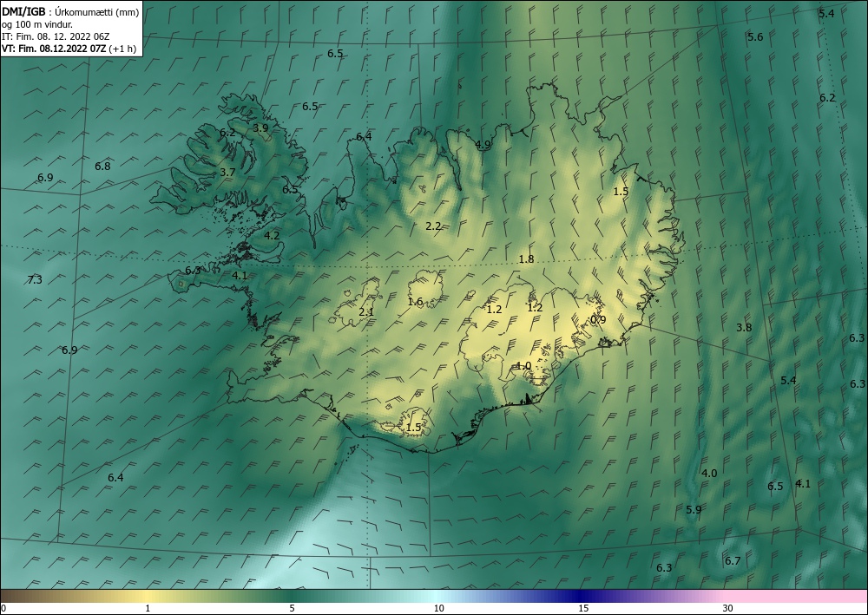Click the 'og 100 m vindur.' legend line
This screenshot has height=615, width=868.
37,24
